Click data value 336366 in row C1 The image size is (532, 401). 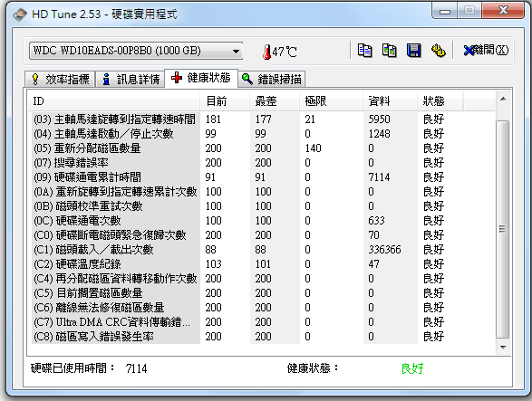[385, 250]
